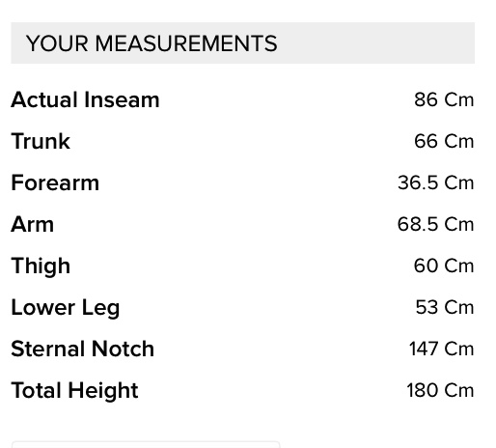The image size is (496, 448).
Task: Select the Total Height label
Action: [x=74, y=391]
